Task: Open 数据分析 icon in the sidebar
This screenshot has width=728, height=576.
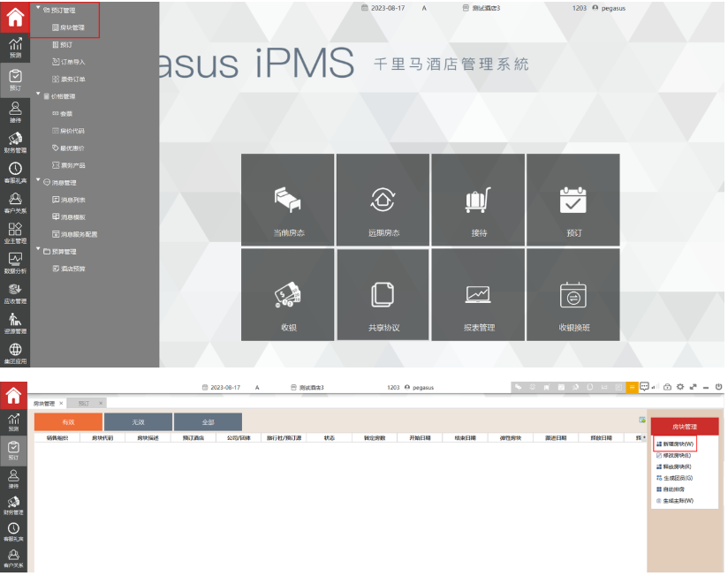Action: [x=15, y=262]
